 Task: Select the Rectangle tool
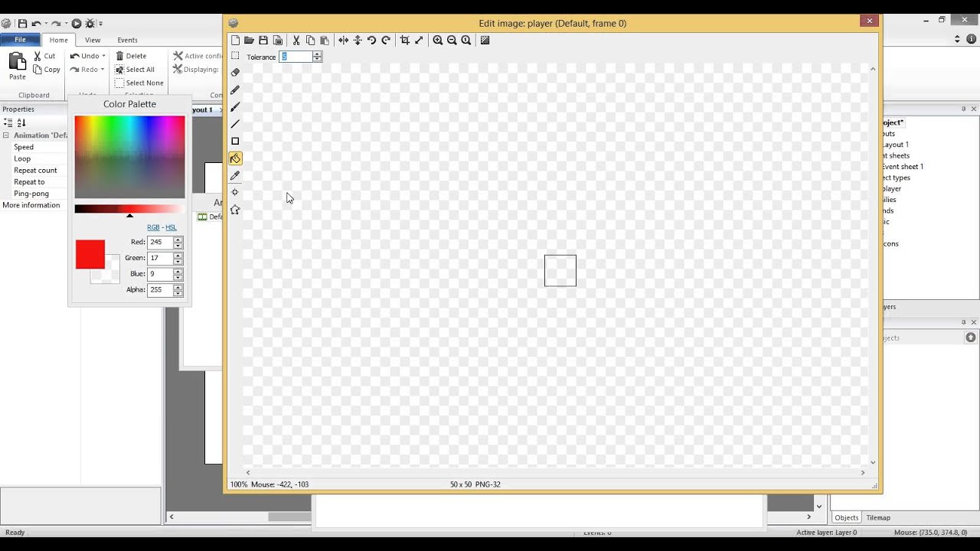pyautogui.click(x=235, y=141)
